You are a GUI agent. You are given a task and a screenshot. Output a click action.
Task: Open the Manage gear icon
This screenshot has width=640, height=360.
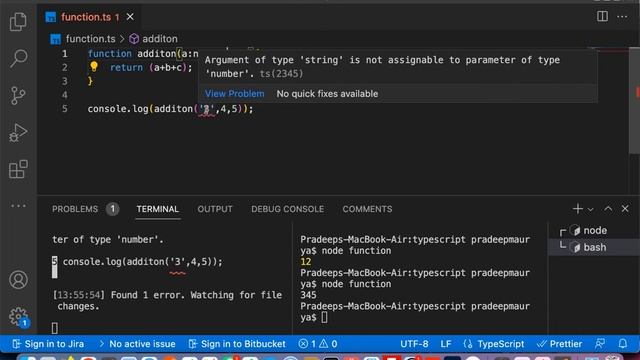point(18,316)
